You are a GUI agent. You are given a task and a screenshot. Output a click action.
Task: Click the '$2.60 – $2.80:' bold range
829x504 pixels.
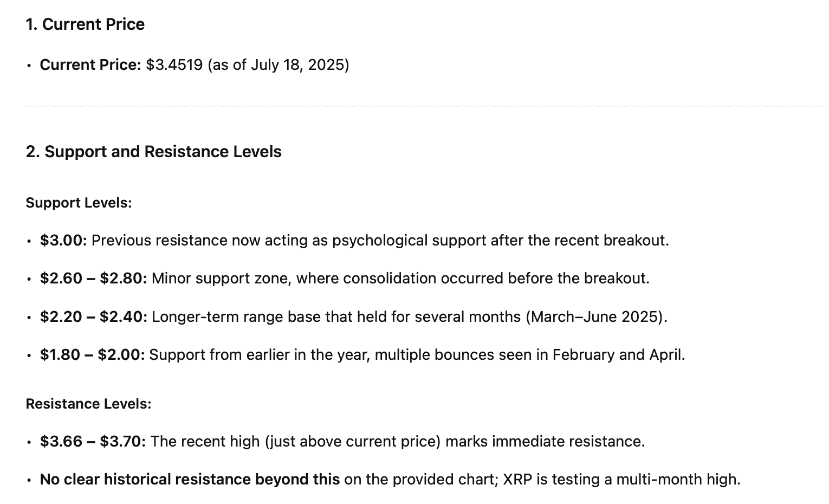pyautogui.click(x=94, y=279)
